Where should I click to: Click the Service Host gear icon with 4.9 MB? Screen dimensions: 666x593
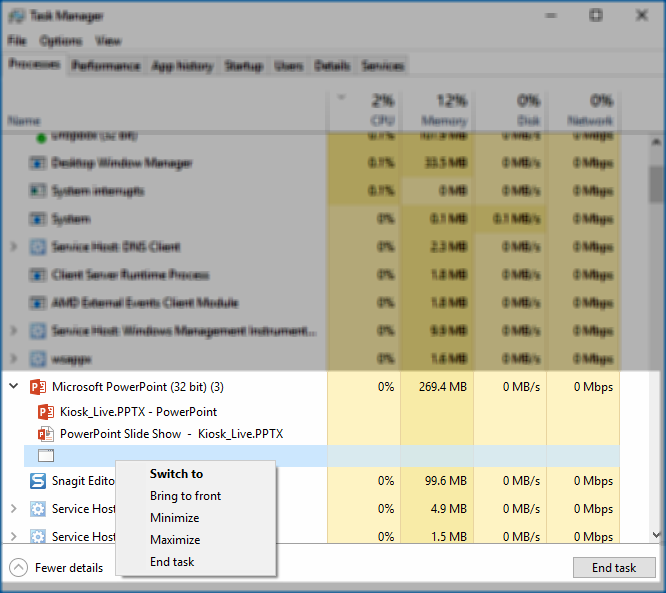38,509
